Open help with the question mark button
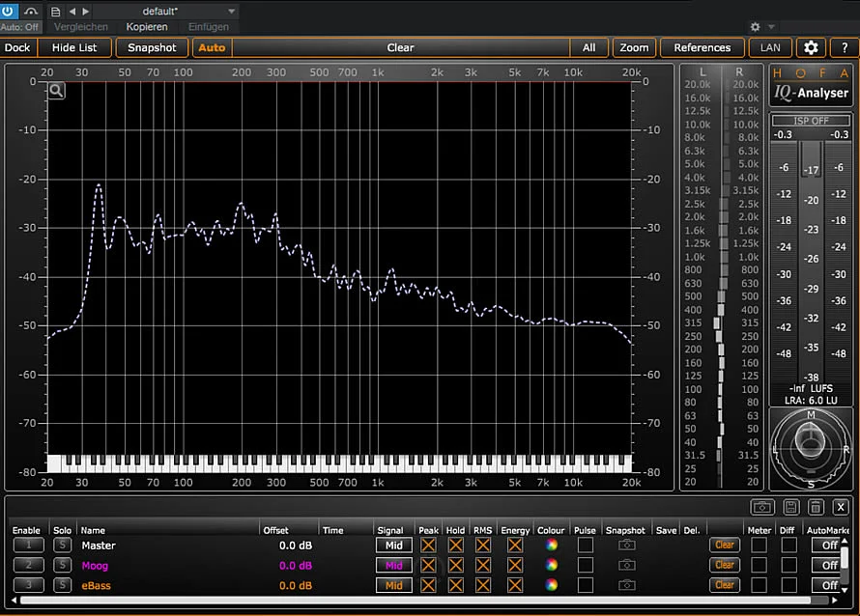Viewport: 860px width, 616px height. [845, 47]
